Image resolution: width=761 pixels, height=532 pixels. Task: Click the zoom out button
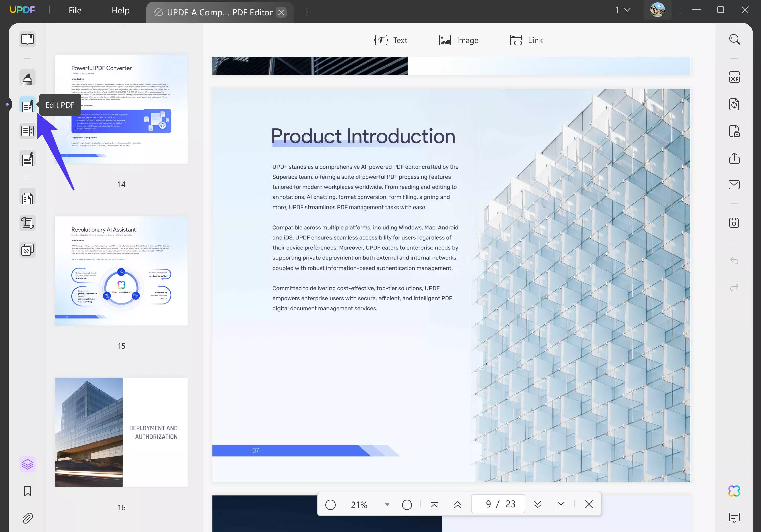coord(330,504)
